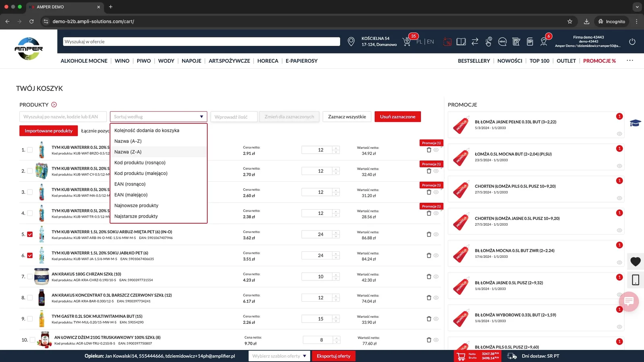Screen dimensions: 644x362
Task: Open the catalog book icon
Action: tap(461, 41)
